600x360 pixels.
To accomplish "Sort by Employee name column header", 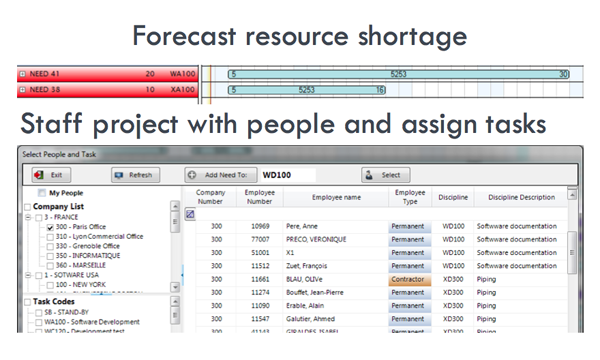I will (336, 197).
